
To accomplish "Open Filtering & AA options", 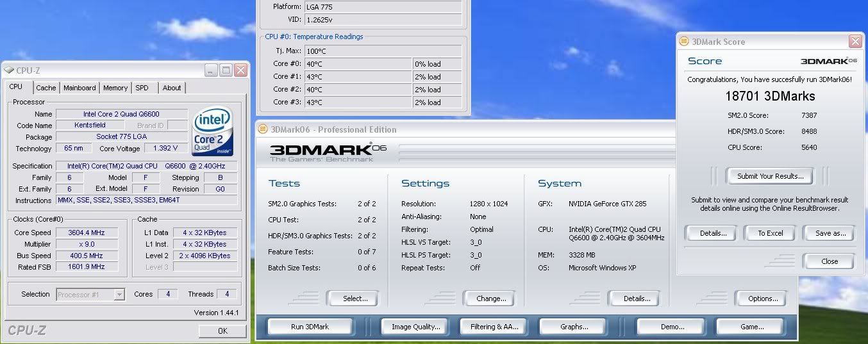I will [x=494, y=327].
